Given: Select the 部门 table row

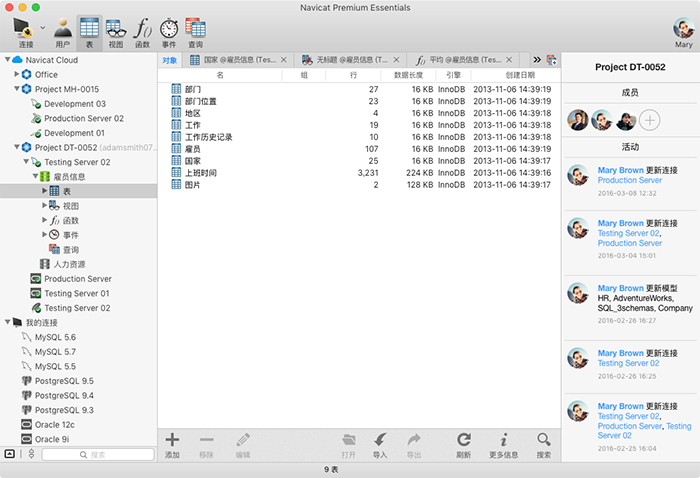Looking at the screenshot, I should [x=359, y=89].
